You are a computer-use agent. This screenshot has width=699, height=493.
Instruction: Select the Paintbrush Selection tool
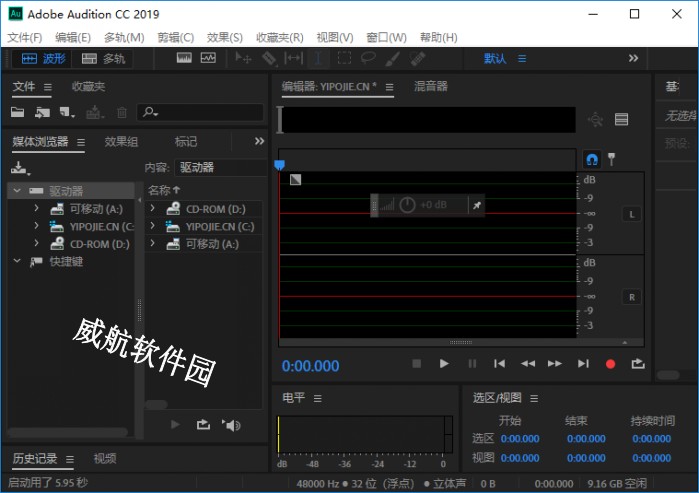pyautogui.click(x=392, y=58)
